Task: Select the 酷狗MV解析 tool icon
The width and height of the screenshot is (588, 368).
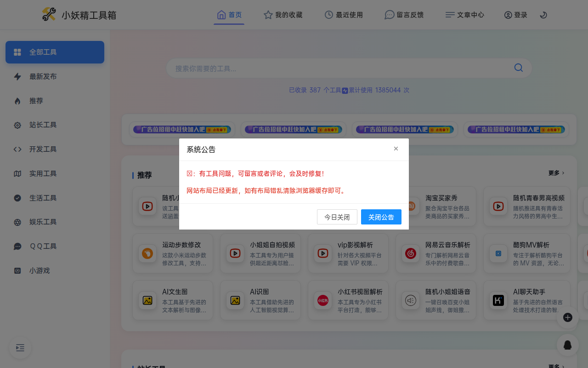Action: click(498, 253)
